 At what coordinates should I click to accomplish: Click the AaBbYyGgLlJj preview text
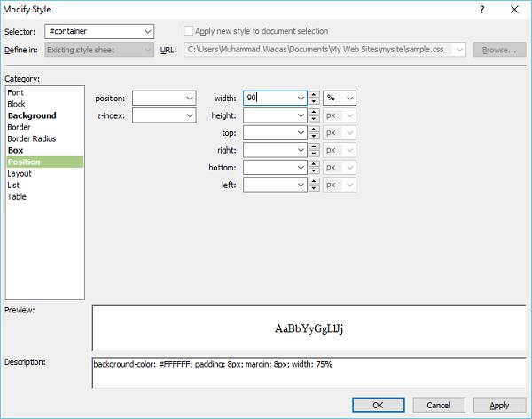pyautogui.click(x=309, y=328)
